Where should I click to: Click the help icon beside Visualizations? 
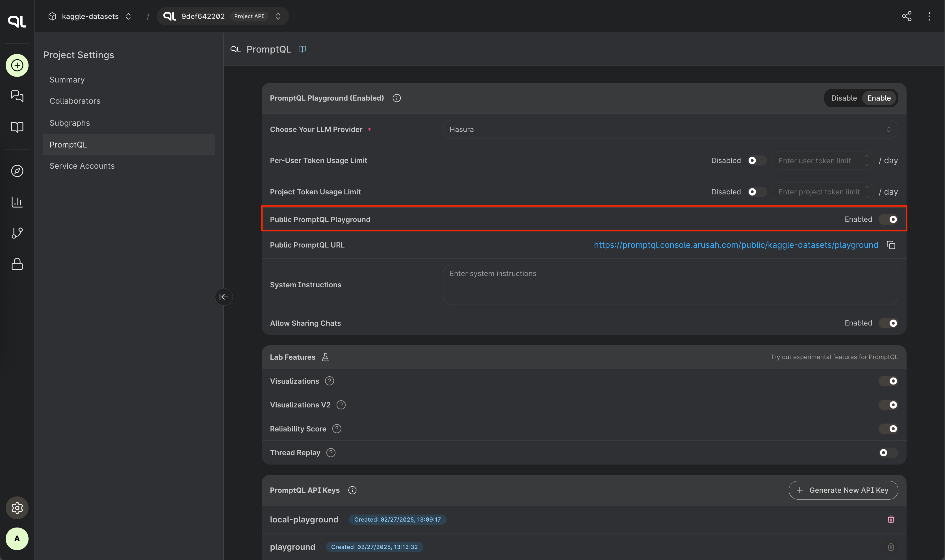pyautogui.click(x=329, y=381)
